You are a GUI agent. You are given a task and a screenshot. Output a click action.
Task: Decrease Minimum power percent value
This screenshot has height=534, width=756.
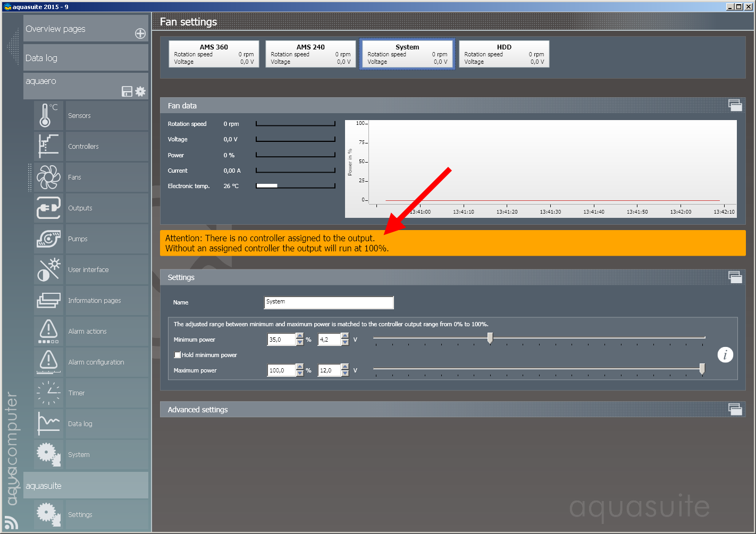[x=300, y=343]
